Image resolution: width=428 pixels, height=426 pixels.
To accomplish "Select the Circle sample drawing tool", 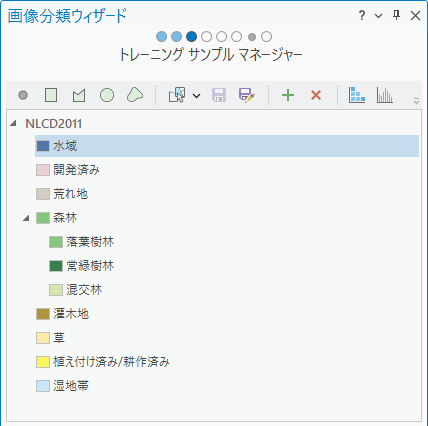I will pos(107,95).
